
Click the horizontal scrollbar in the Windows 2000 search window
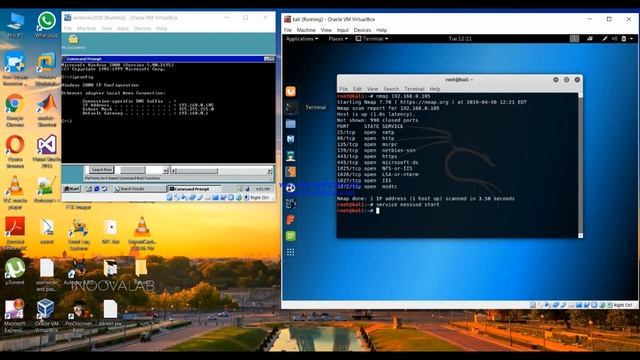(x=222, y=171)
